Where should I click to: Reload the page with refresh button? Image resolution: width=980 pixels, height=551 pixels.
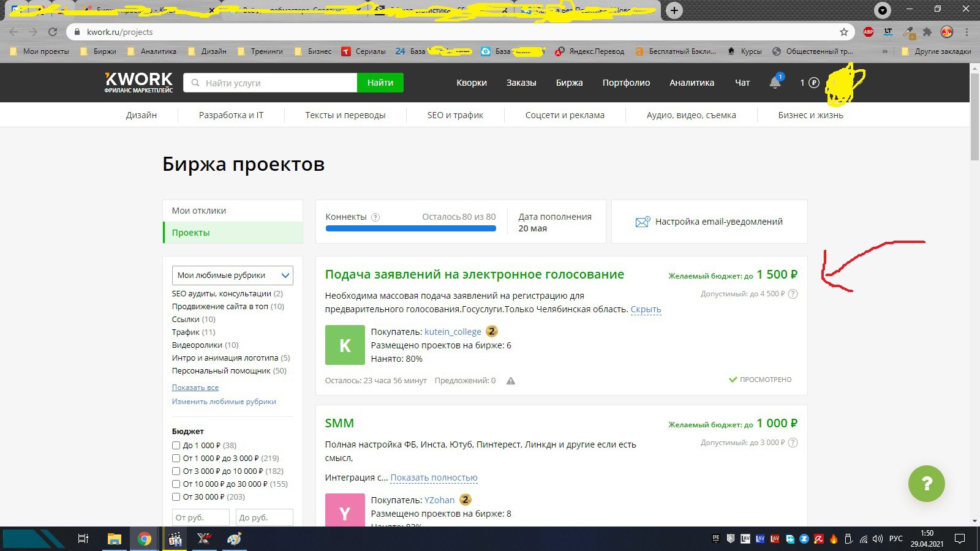(x=53, y=32)
